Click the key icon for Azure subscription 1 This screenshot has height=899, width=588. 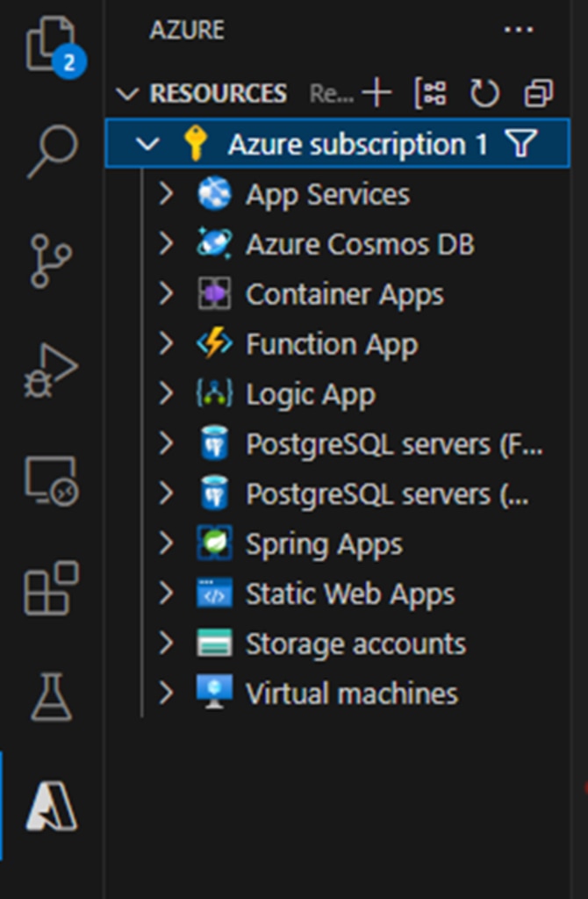point(196,143)
